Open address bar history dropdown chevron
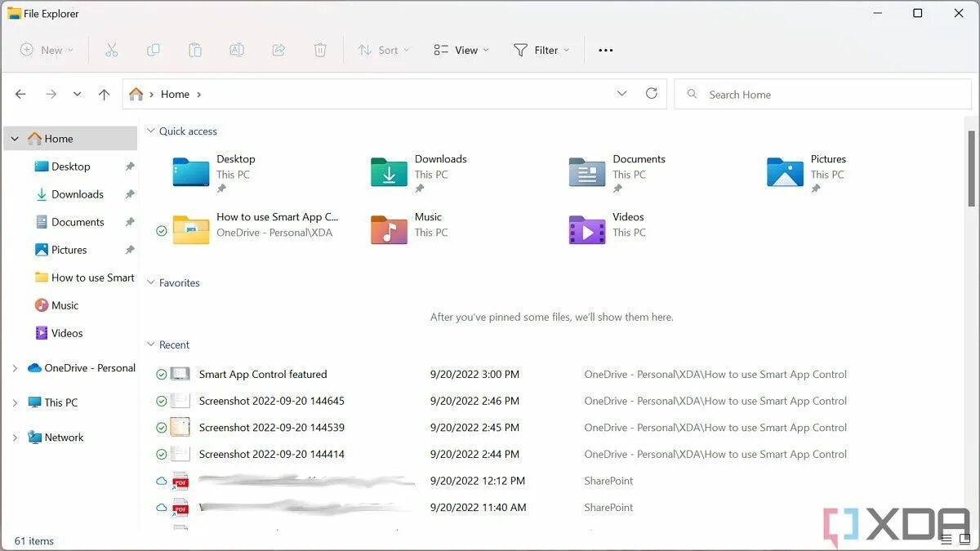 coord(621,94)
